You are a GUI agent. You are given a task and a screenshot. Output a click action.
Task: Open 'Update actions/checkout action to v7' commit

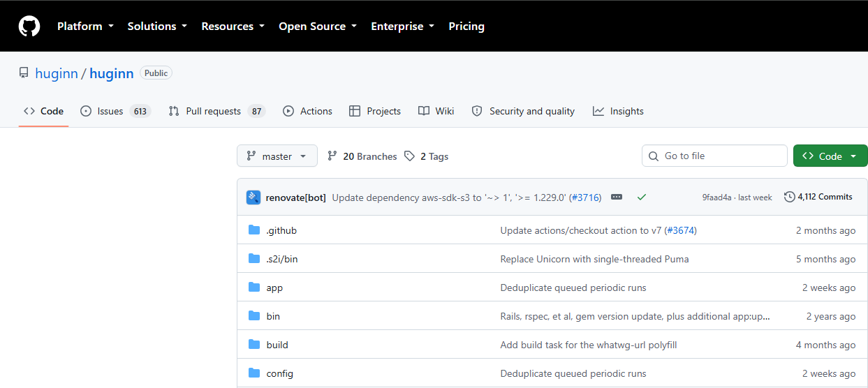click(580, 230)
